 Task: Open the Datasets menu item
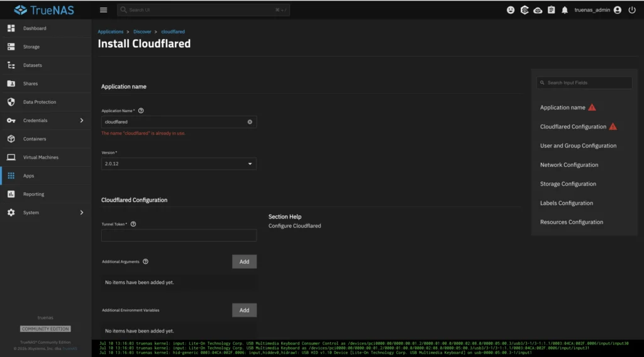[x=45, y=65]
